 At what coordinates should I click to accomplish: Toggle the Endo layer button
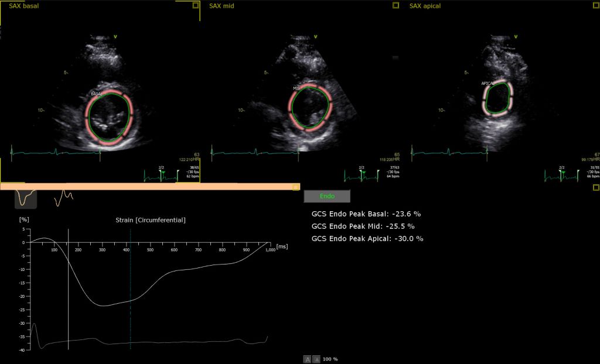(x=327, y=196)
